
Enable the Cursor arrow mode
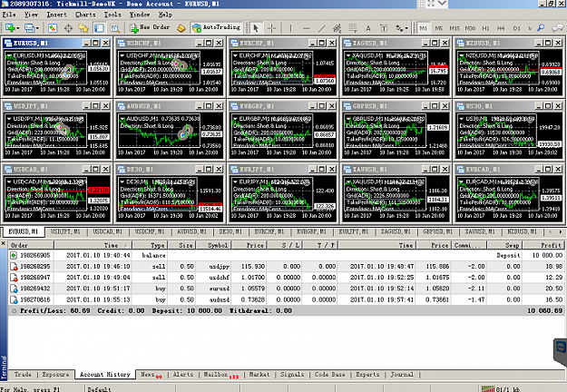pos(256,28)
